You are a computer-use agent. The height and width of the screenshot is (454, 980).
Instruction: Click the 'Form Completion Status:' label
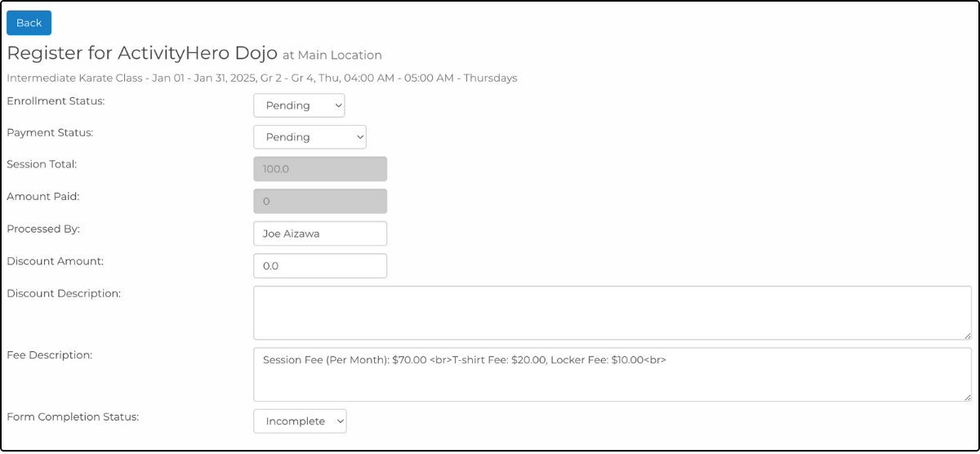tap(73, 416)
